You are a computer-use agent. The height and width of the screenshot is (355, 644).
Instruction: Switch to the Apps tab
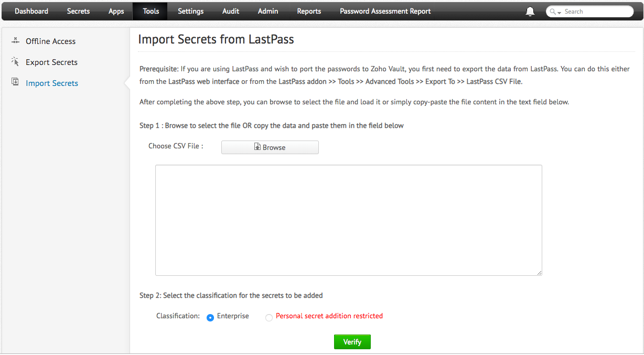pos(116,11)
